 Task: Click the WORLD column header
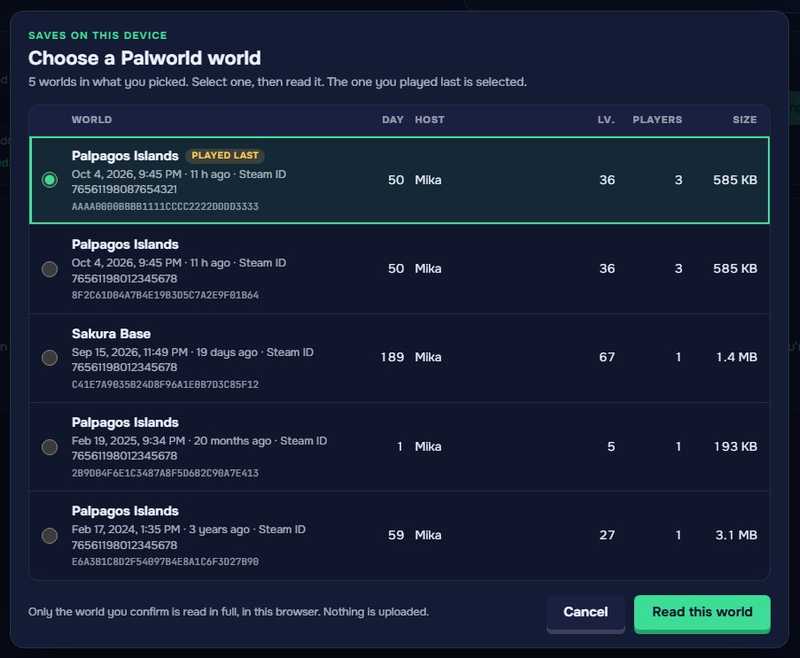coord(92,119)
